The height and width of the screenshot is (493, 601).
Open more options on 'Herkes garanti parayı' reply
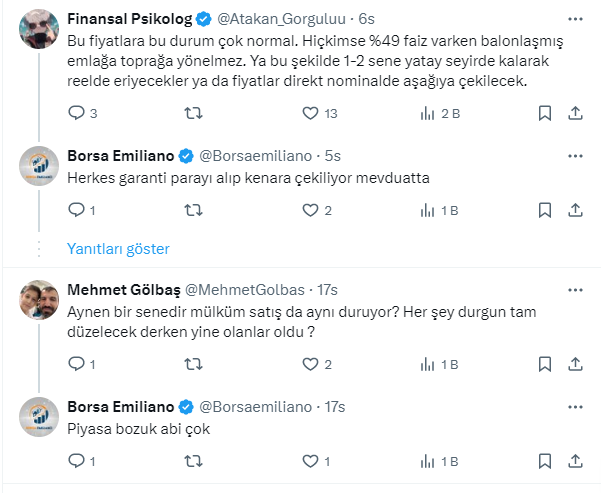[575, 156]
